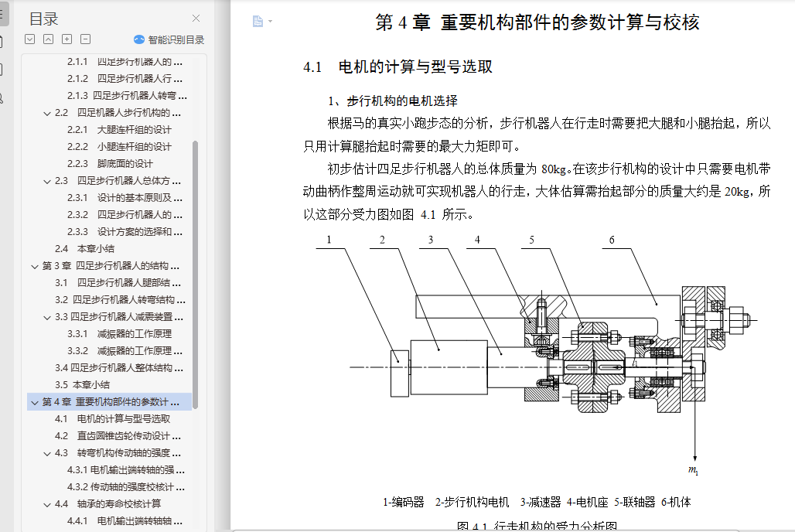Screen dimensions: 795x532
Task: Collapse 第 3 章 outline node
Action: pos(35,266)
